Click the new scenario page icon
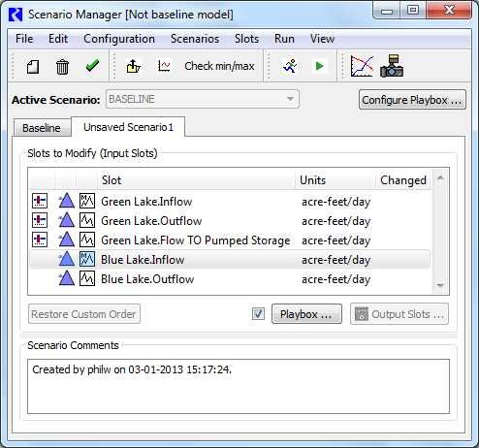 pos(33,67)
